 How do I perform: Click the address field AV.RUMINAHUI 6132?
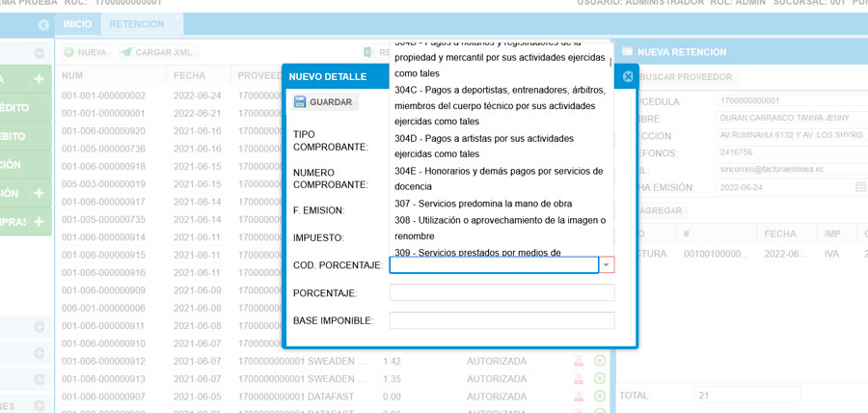[792, 135]
